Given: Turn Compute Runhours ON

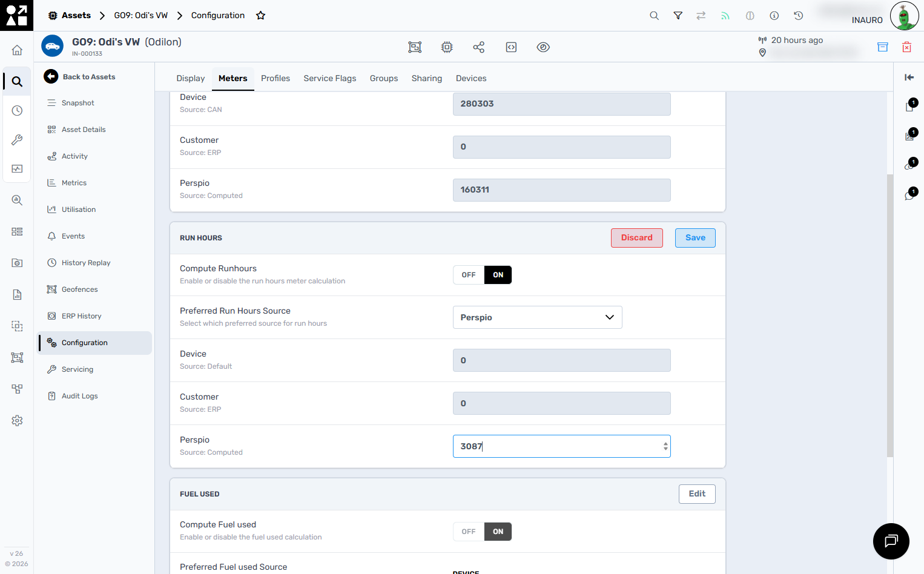Looking at the screenshot, I should click(x=498, y=275).
